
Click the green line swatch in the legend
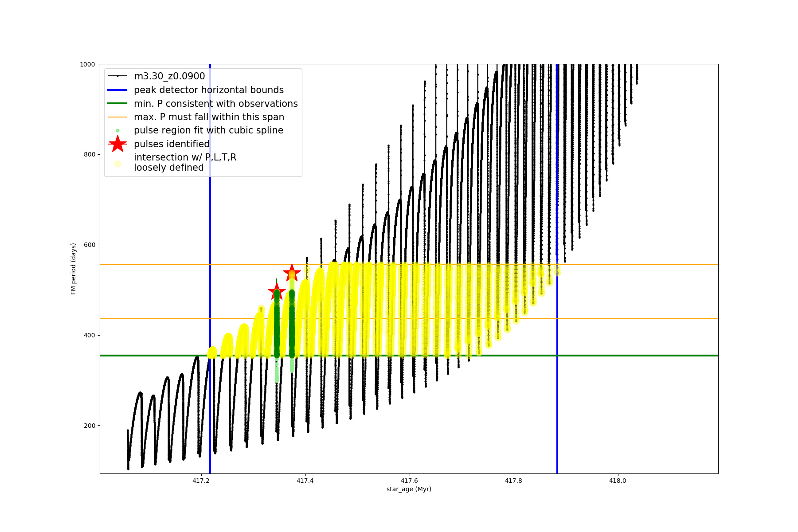coord(117,104)
